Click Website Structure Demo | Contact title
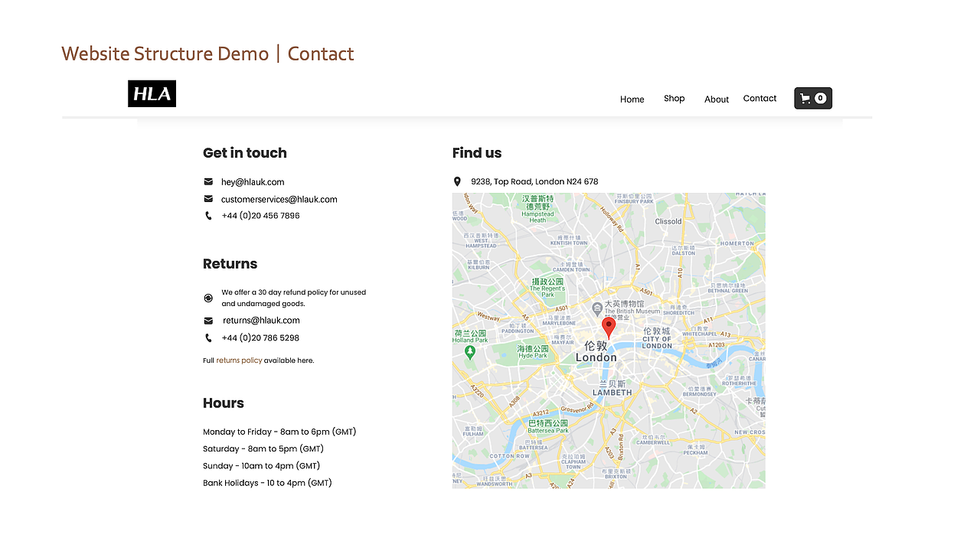980x551 pixels. point(207,54)
